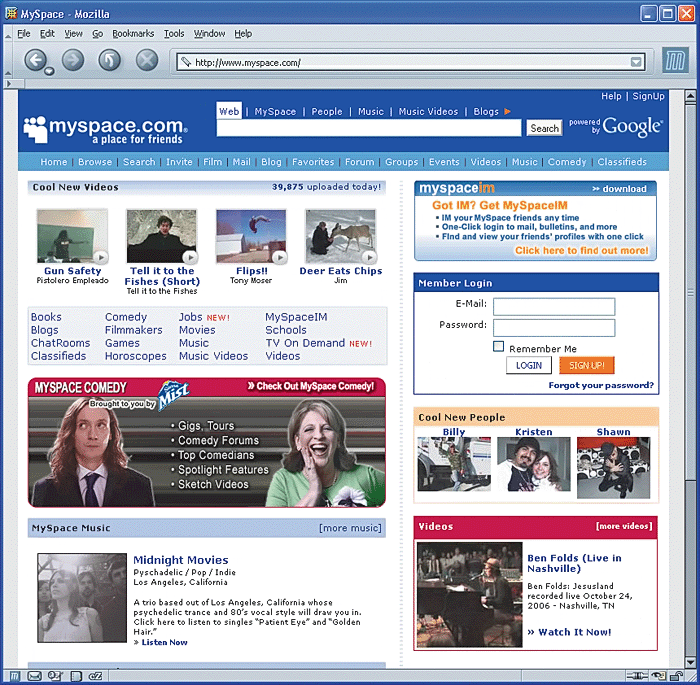Select the People search tab

327,112
